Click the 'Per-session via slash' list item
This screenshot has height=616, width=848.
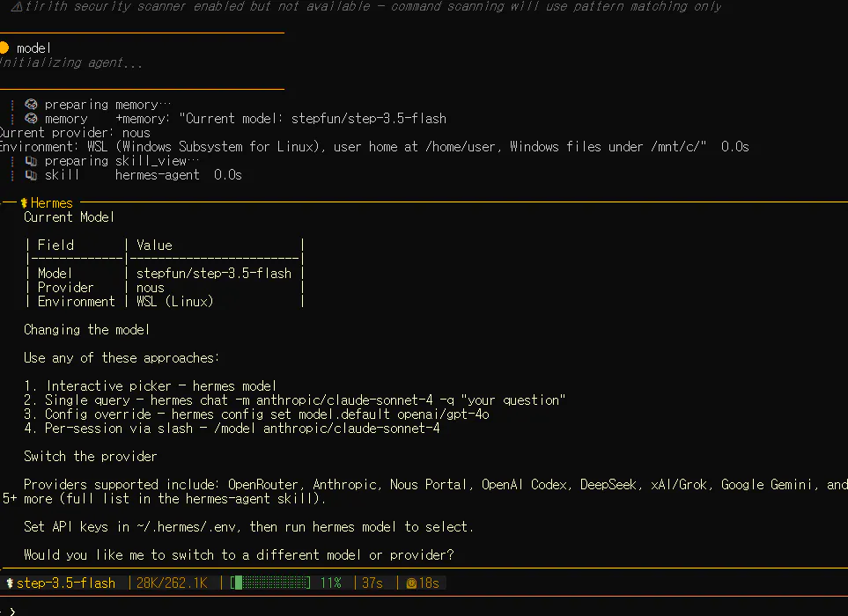tap(232, 428)
